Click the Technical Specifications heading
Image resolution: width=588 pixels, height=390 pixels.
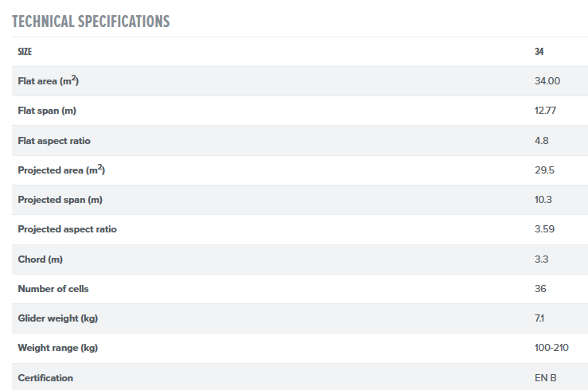[91, 21]
